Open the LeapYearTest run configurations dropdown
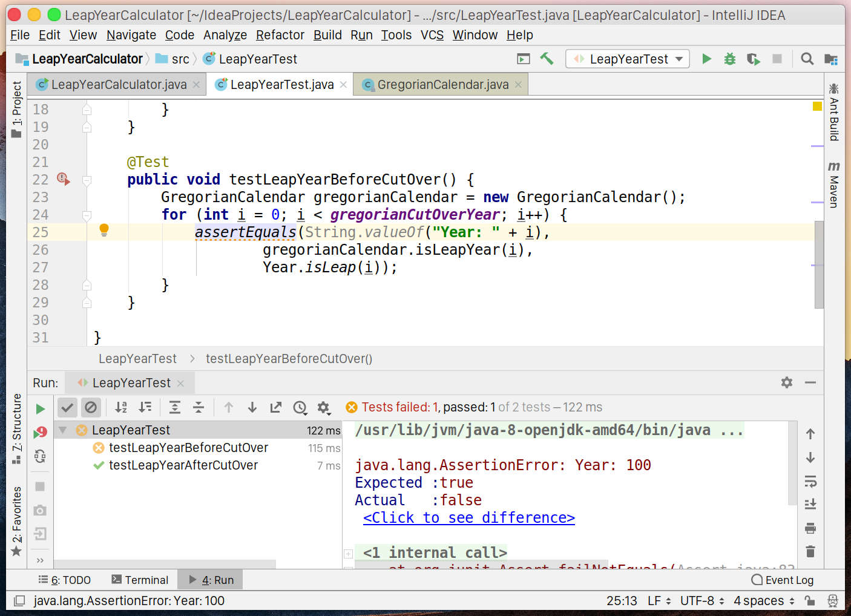Image resolution: width=851 pixels, height=616 pixels. pos(679,59)
